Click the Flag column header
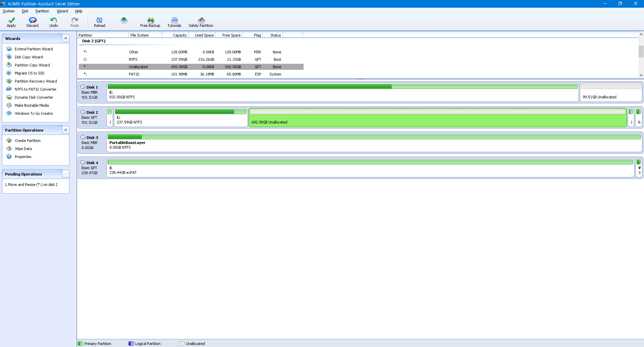Image resolution: width=644 pixels, height=347 pixels. click(x=252, y=35)
